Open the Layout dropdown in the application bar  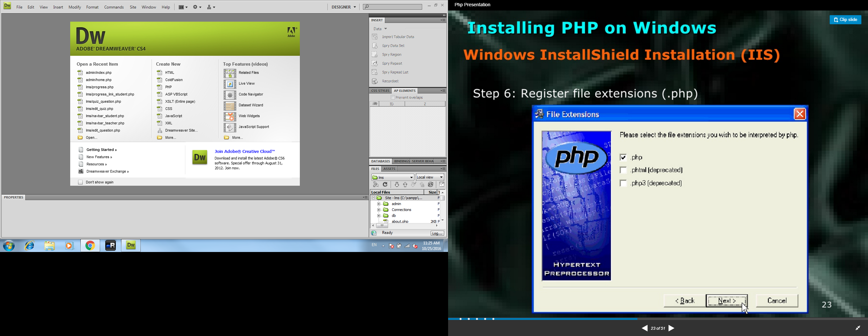tap(183, 7)
